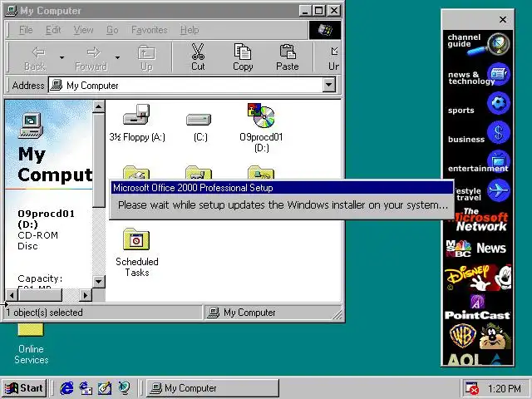Click the Forward toolbar button
The image size is (532, 399).
coord(91,57)
